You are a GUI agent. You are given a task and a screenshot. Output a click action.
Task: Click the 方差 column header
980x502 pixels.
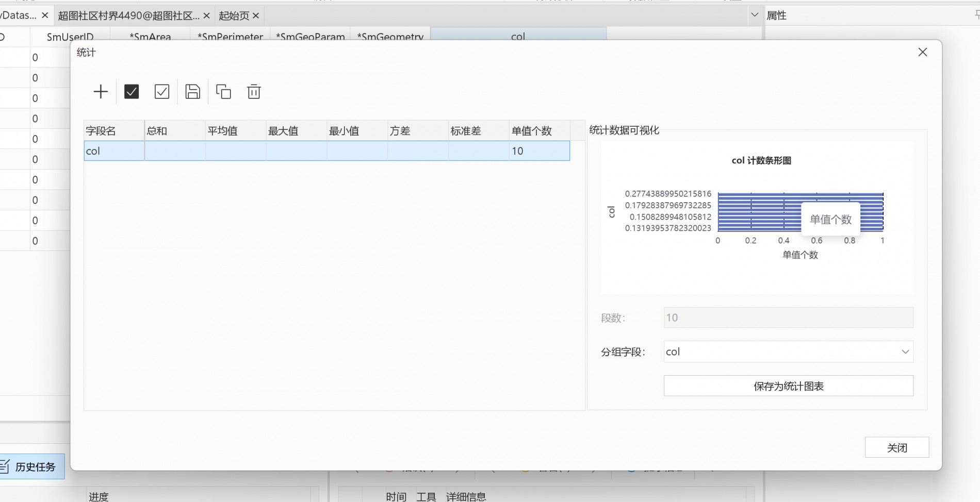pyautogui.click(x=418, y=131)
